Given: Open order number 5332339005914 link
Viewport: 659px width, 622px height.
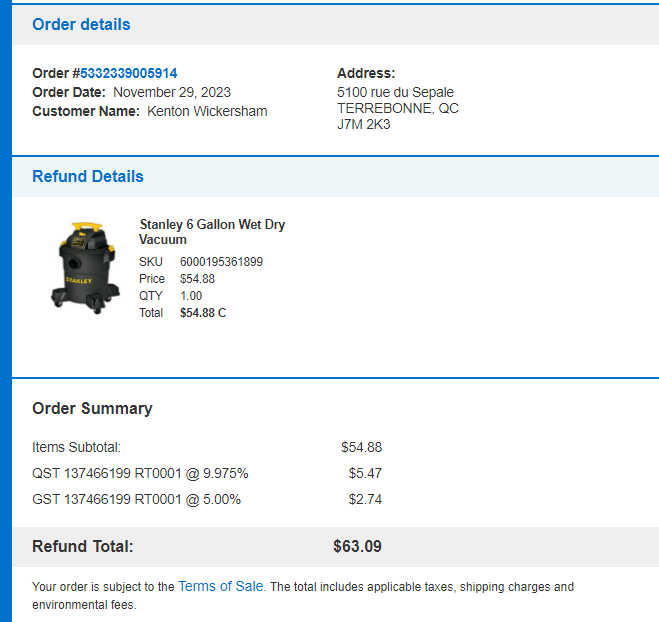Looking at the screenshot, I should click(x=128, y=73).
